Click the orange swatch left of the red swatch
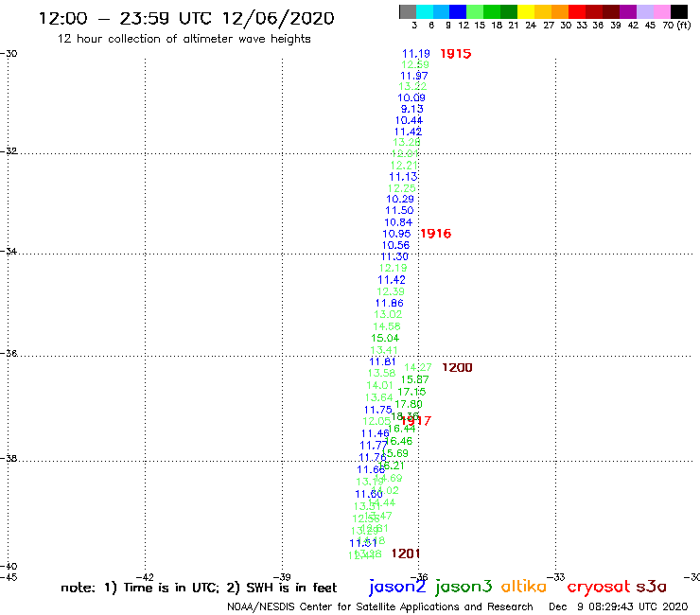 (560, 11)
